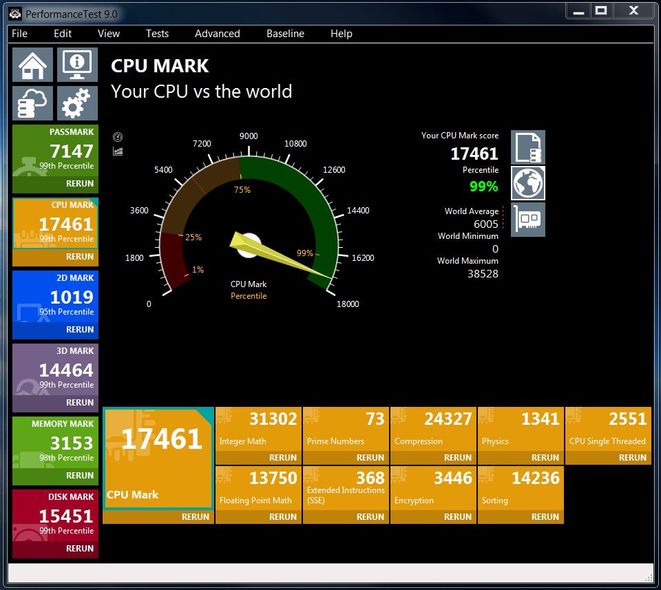Open the System Information monitor icon
Image resolution: width=661 pixels, height=590 pixels.
pos(77,64)
